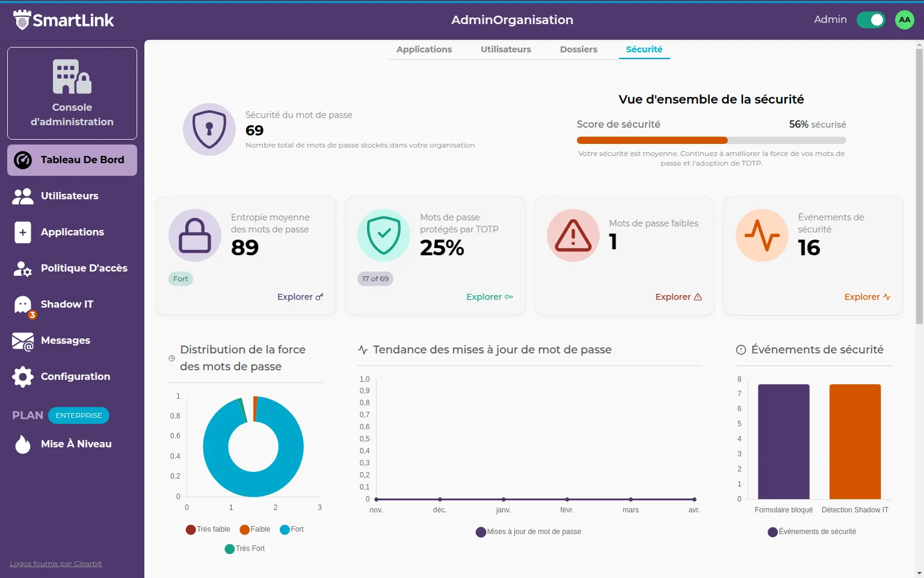
Task: Switch to the Utilisateurs tab
Action: point(506,49)
